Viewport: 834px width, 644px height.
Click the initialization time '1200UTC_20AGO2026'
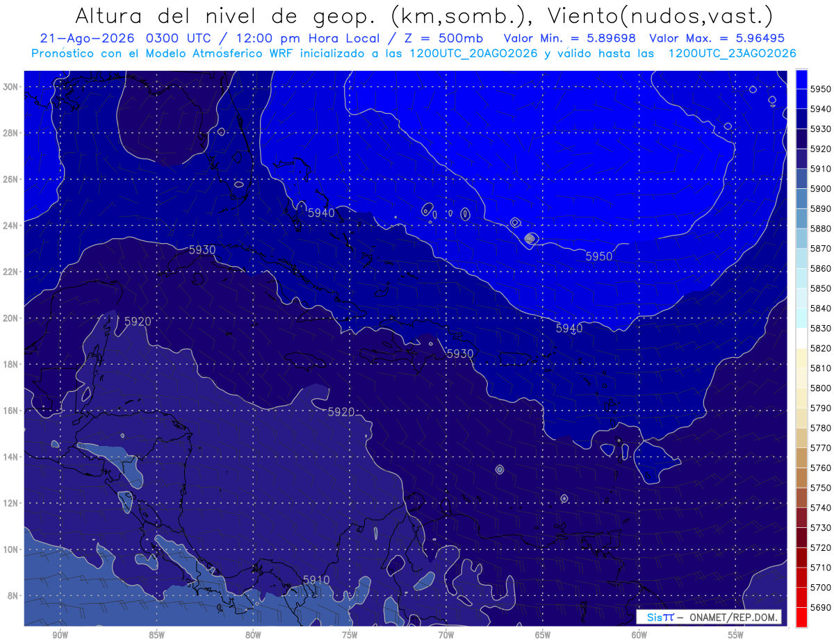[474, 53]
